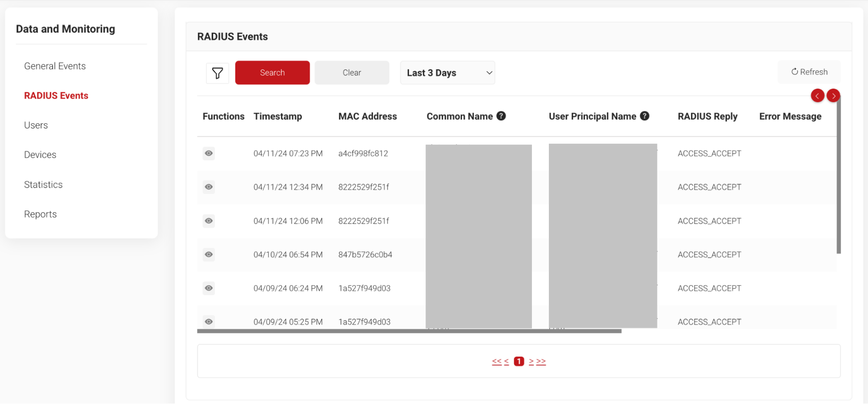This screenshot has width=868, height=404.
Task: View details of 04/11/24 12:34 PM event
Action: (209, 187)
